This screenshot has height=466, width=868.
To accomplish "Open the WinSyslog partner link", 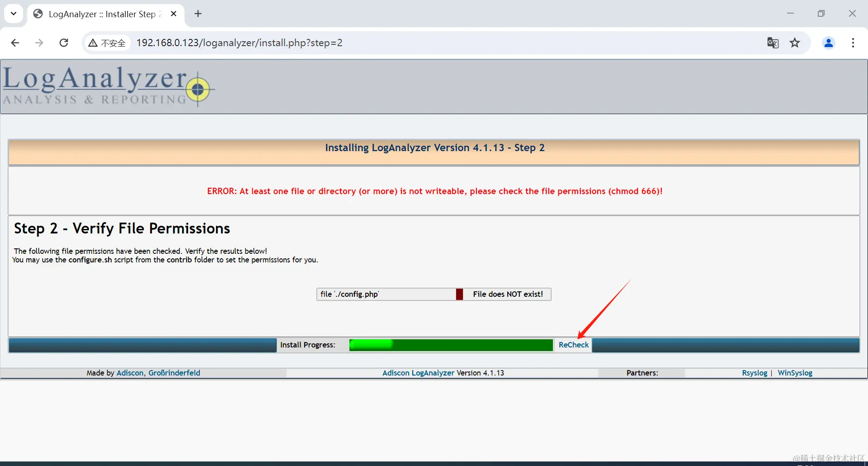I will [795, 373].
